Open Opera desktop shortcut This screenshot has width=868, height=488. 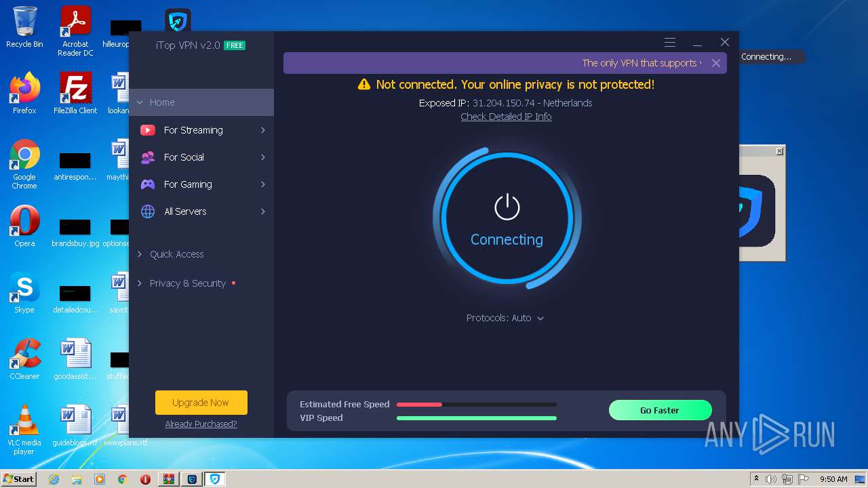[24, 226]
